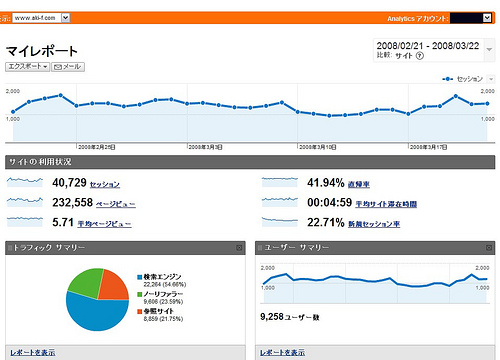This screenshot has height=360, width=500.
Task: Click the 2008年3月3日 timeline marker
Action: coord(206,147)
